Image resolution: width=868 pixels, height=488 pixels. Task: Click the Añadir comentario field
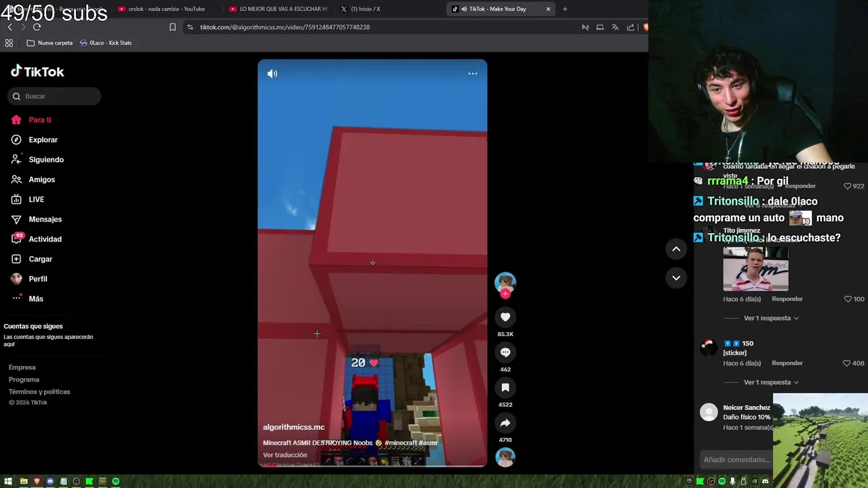[x=736, y=460]
